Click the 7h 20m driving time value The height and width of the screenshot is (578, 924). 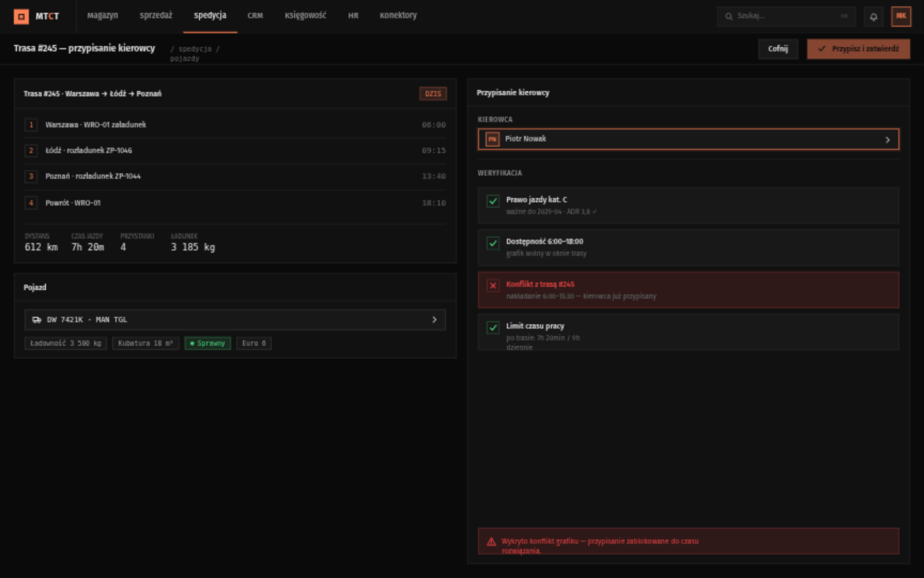pos(88,247)
